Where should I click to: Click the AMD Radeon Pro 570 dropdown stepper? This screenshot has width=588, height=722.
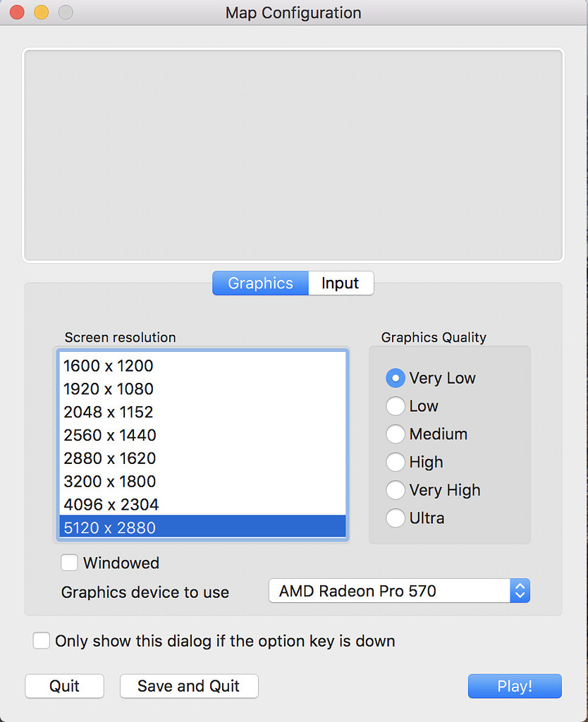click(x=520, y=591)
